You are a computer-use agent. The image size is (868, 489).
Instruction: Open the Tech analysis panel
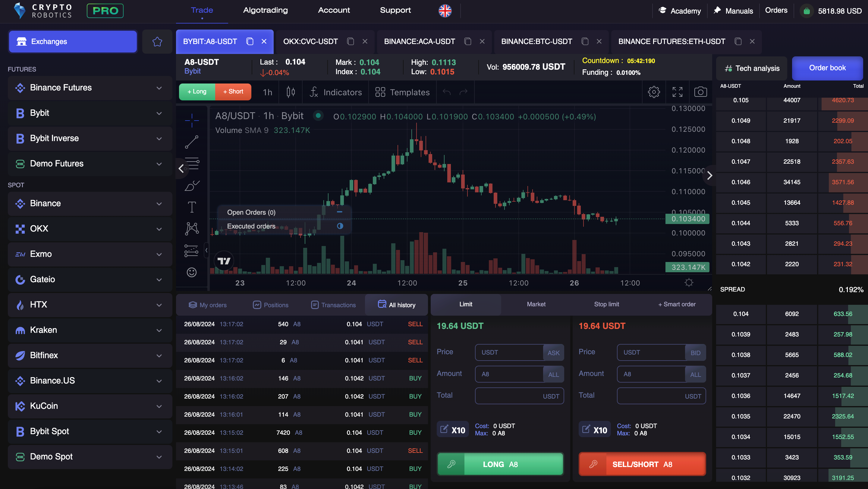752,68
